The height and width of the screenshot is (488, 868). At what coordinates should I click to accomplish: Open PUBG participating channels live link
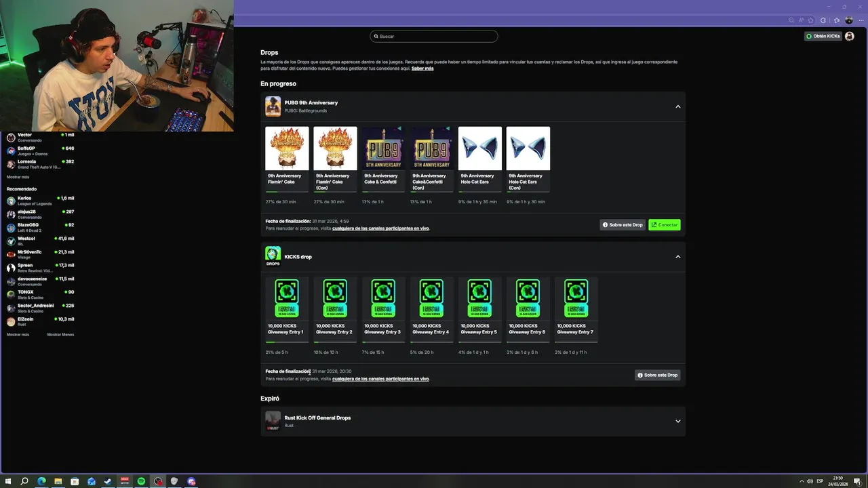tap(380, 228)
